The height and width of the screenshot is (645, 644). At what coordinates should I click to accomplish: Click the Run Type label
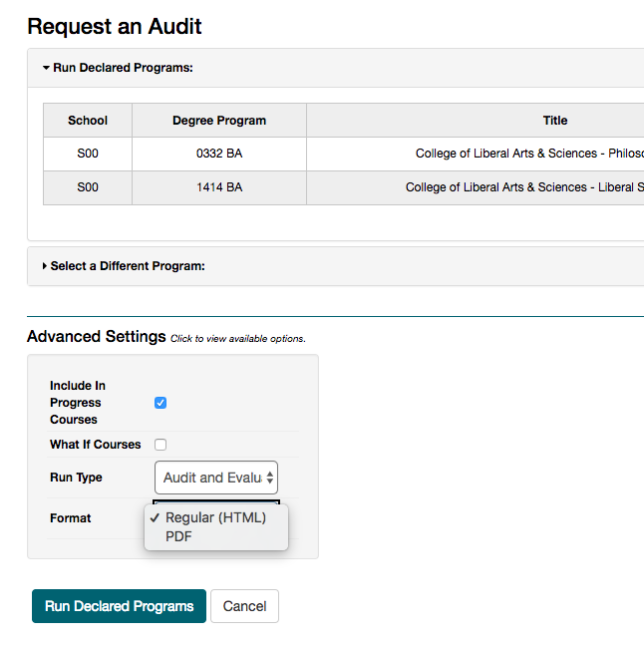pyautogui.click(x=76, y=478)
